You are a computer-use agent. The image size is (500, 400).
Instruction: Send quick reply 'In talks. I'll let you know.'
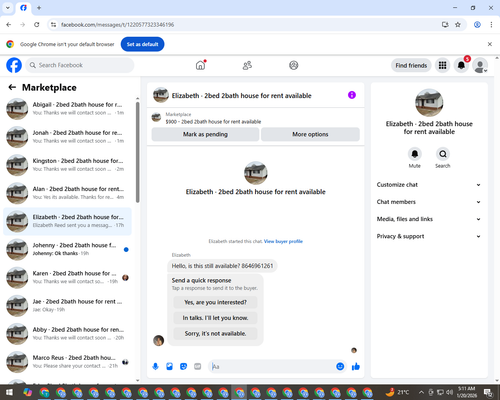[215, 318]
